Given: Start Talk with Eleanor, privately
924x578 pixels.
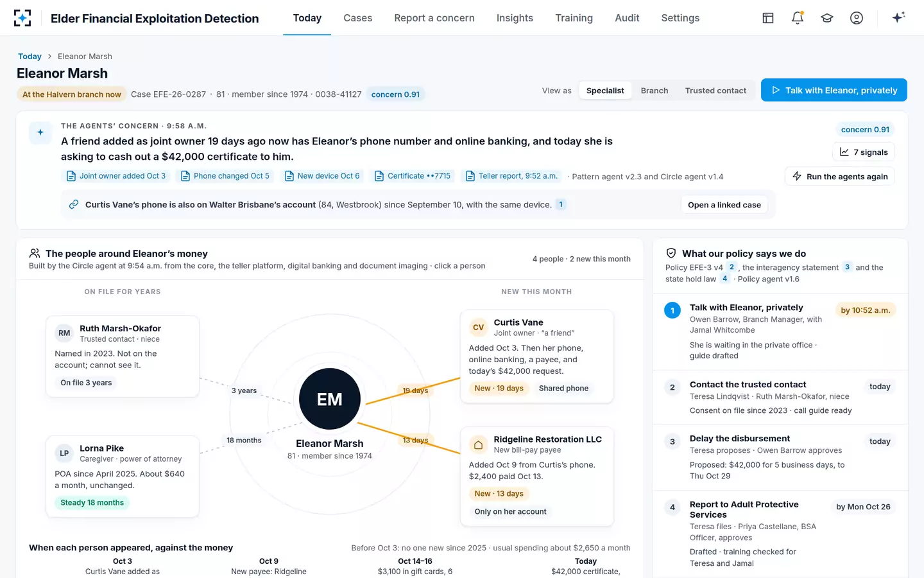Looking at the screenshot, I should tap(834, 90).
